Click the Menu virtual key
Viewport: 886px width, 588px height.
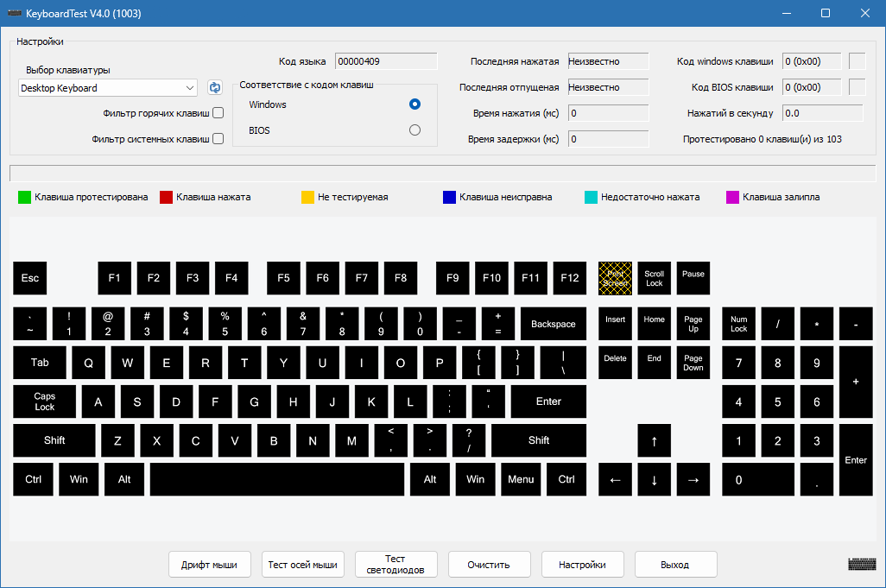click(x=521, y=479)
